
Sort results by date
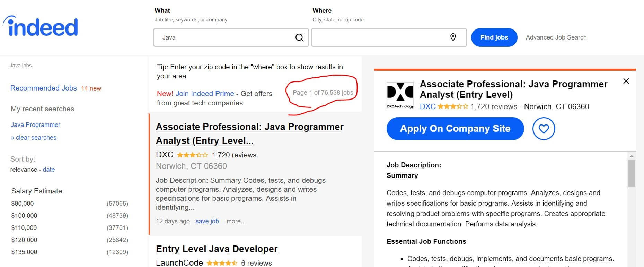49,170
